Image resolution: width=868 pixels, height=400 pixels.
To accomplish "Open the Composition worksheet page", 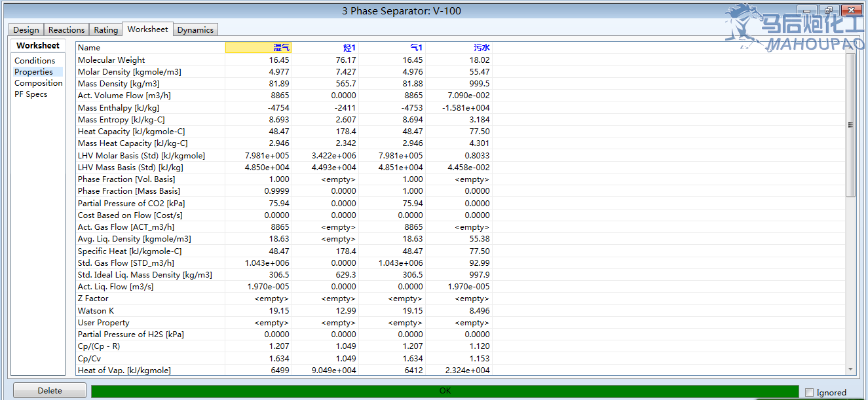I will (39, 83).
